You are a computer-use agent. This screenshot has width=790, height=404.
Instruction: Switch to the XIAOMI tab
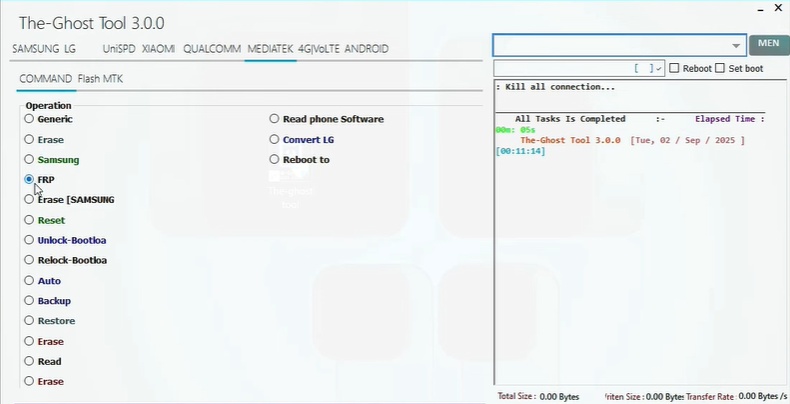pyautogui.click(x=158, y=49)
